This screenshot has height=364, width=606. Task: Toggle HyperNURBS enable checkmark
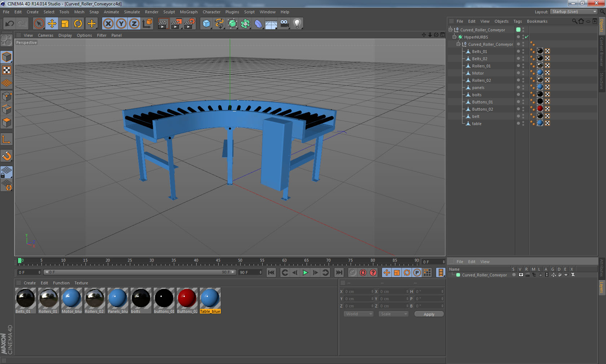tap(527, 37)
